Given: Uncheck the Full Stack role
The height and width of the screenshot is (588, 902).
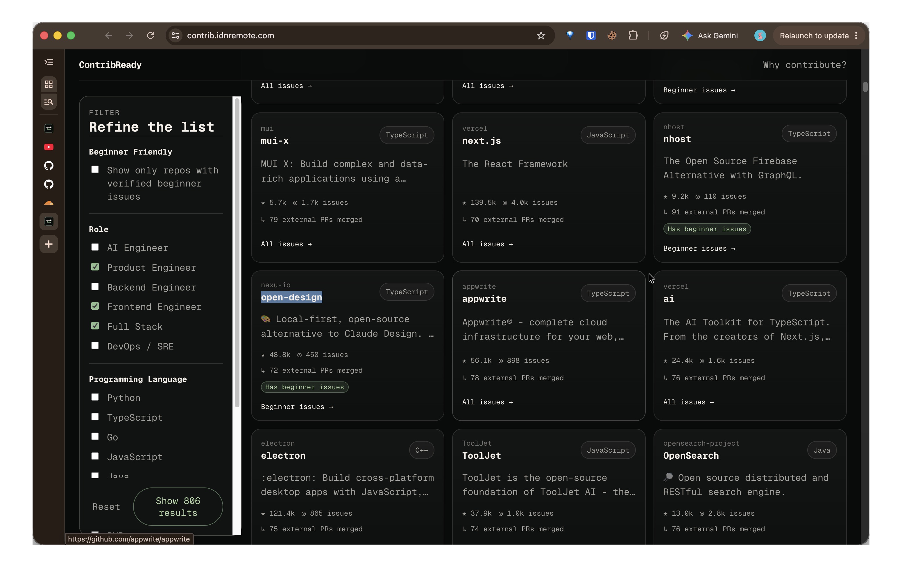Looking at the screenshot, I should point(95,326).
